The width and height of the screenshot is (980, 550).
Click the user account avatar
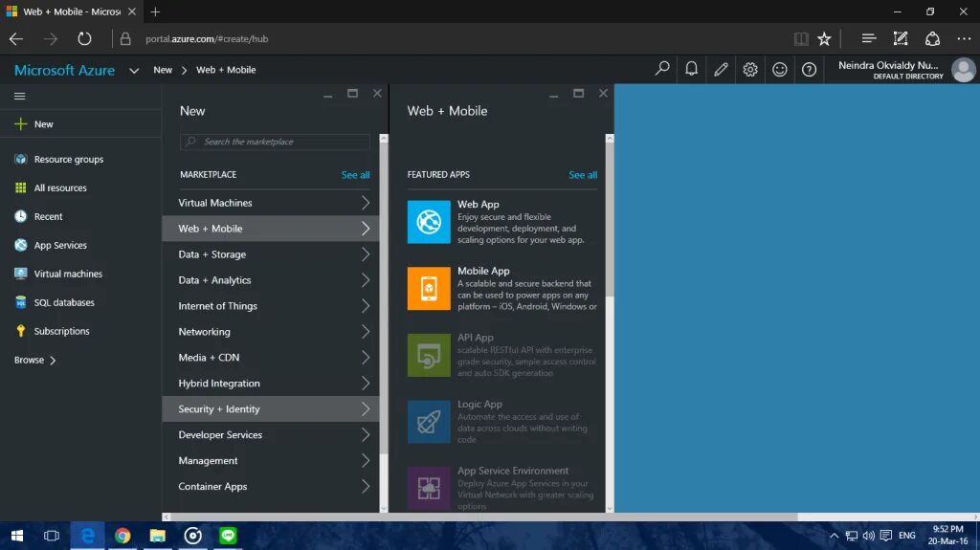tap(963, 70)
